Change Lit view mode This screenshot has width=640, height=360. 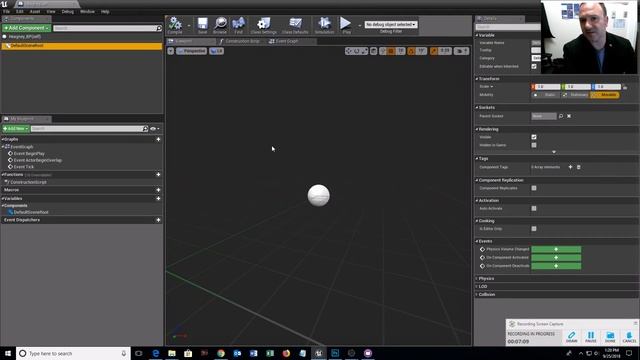pyautogui.click(x=216, y=51)
